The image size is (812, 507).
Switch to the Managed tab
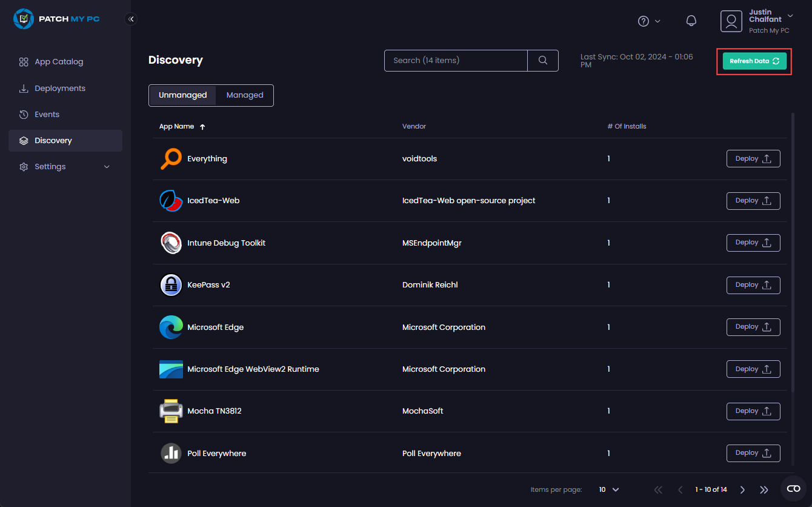[x=245, y=95]
